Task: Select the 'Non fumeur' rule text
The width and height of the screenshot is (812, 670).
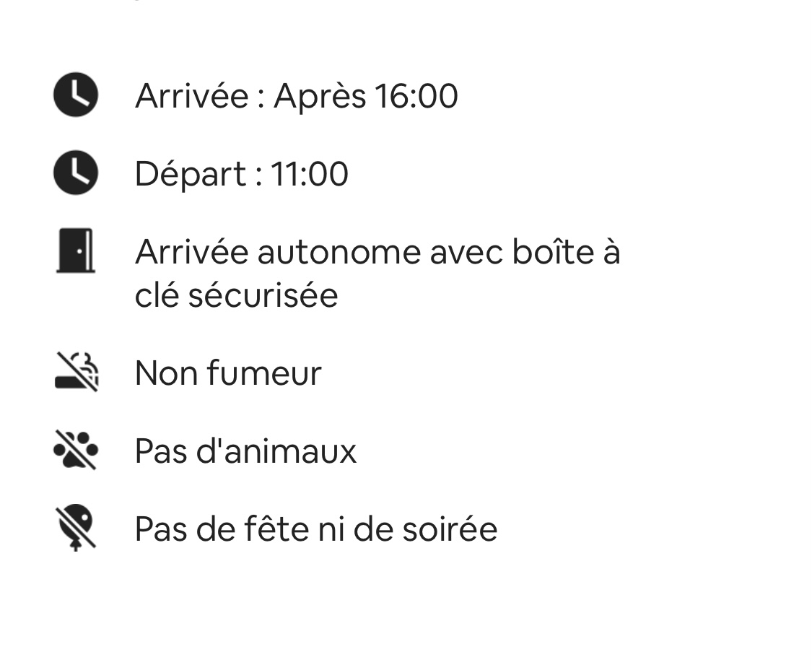Action: pos(228,373)
